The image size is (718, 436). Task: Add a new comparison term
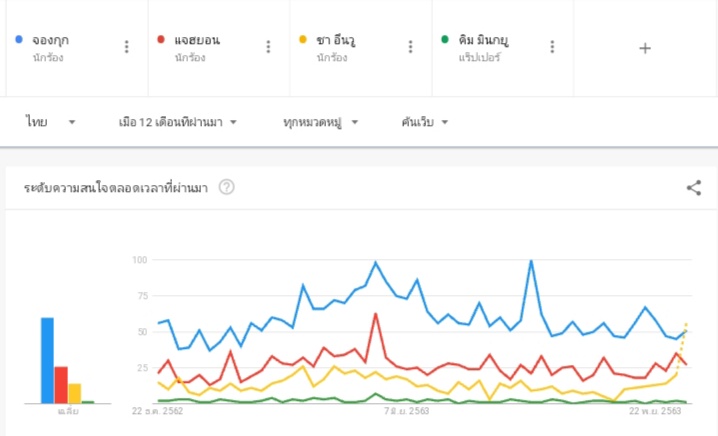[645, 48]
